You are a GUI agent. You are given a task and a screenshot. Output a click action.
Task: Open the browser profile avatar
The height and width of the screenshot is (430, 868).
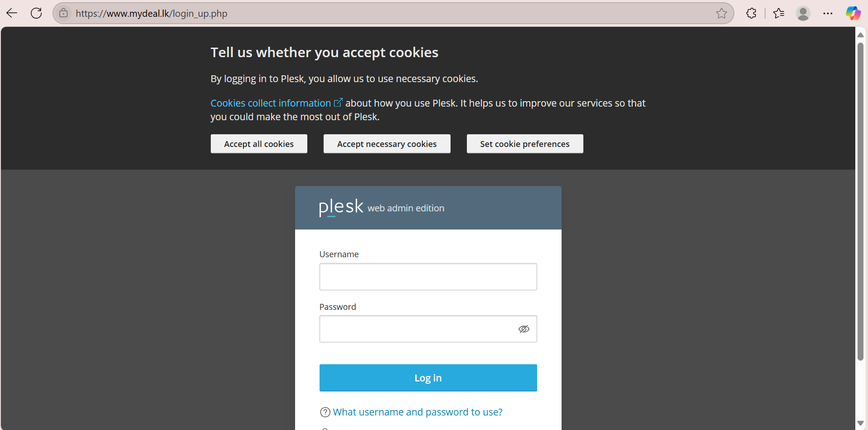[x=803, y=13]
